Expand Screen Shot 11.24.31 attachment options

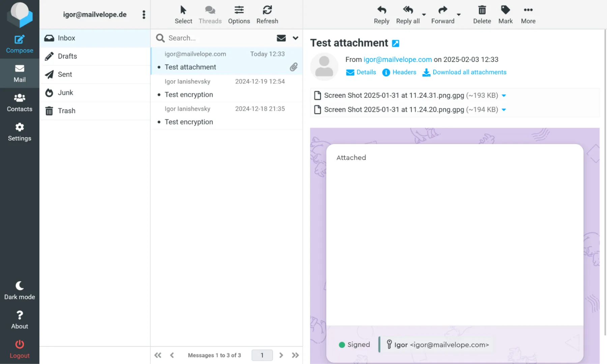pos(504,95)
